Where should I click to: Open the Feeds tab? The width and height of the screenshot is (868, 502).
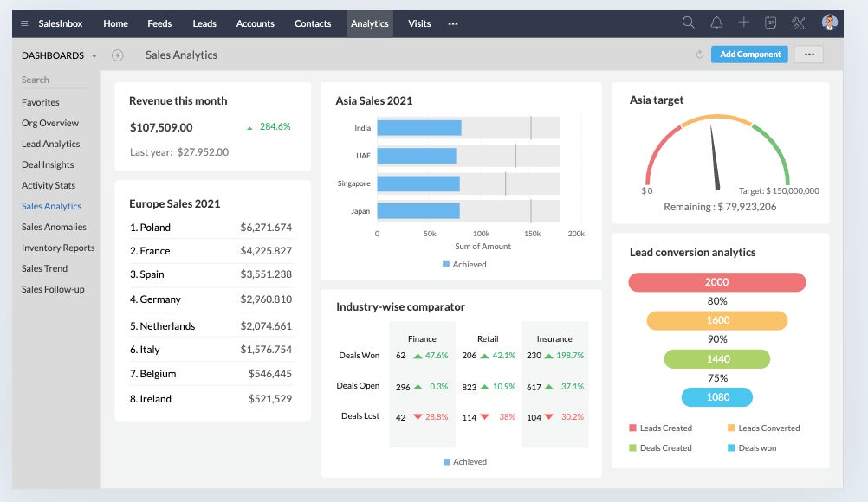click(159, 23)
